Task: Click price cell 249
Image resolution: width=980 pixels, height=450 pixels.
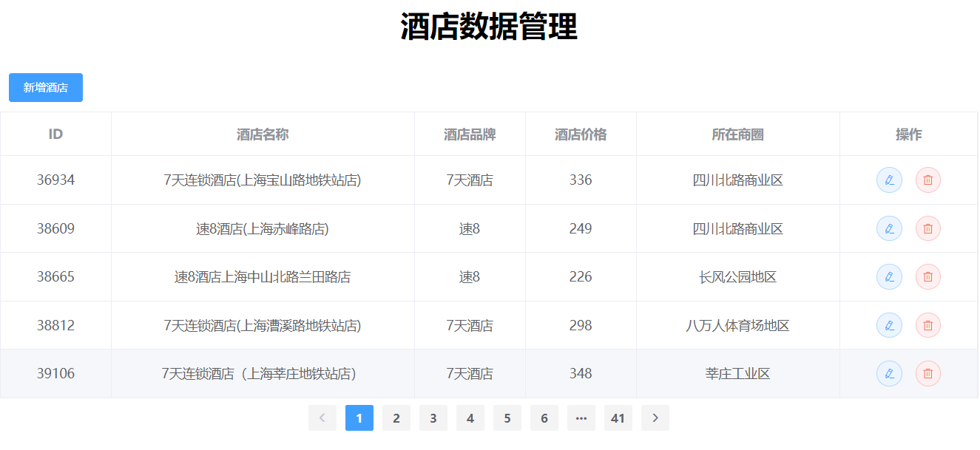Action: click(581, 228)
